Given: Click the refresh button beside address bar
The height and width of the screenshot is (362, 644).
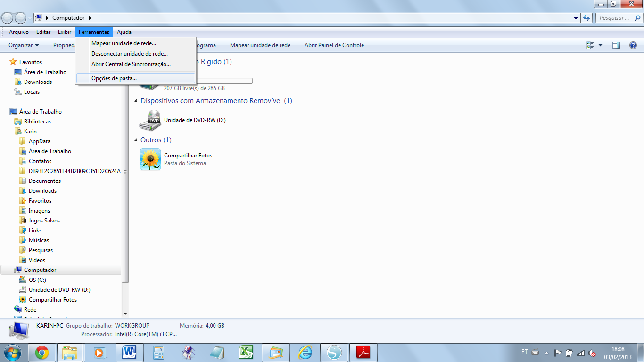Looking at the screenshot, I should point(587,18).
